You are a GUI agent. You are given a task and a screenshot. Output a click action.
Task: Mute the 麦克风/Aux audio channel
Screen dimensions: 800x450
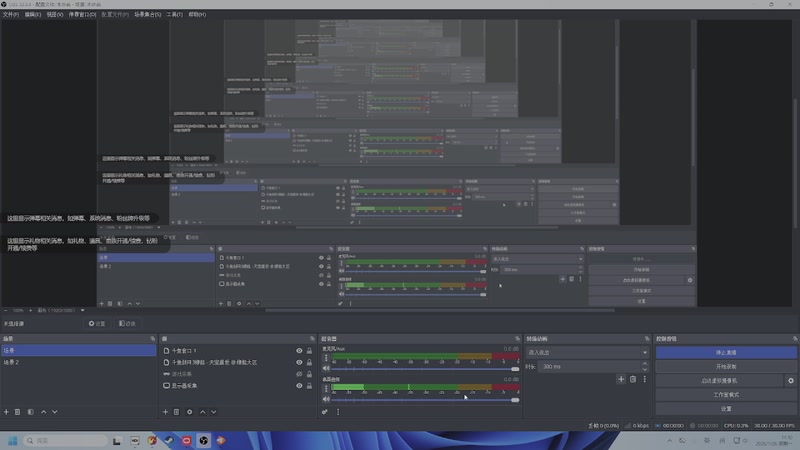click(326, 368)
